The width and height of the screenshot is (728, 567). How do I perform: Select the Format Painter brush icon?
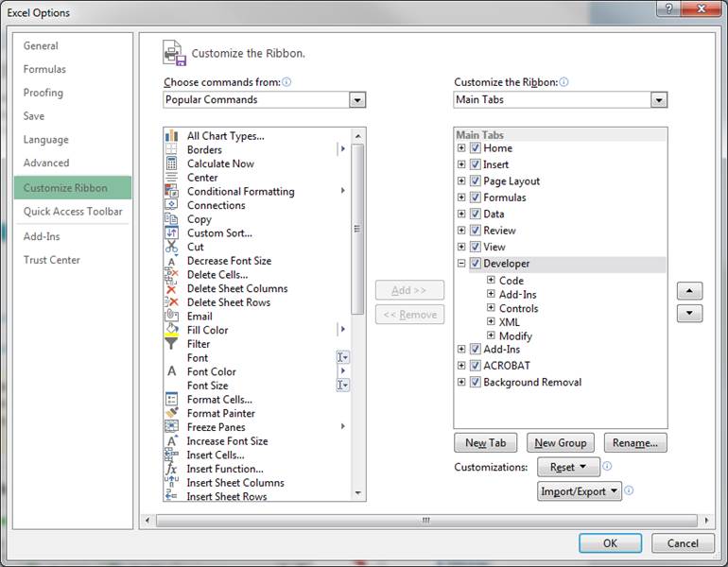tap(171, 413)
